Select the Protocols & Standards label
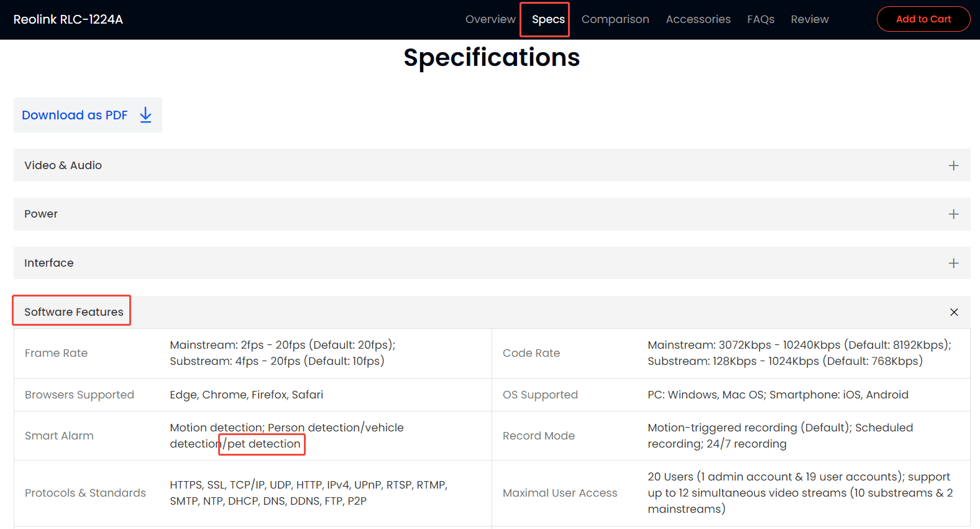 click(x=85, y=493)
